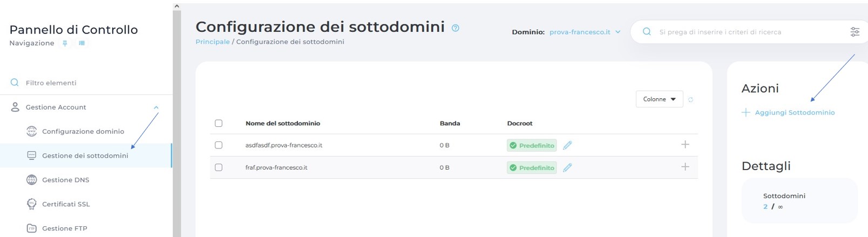Collapse the Gestione Account section
The height and width of the screenshot is (237, 868).
156,107
